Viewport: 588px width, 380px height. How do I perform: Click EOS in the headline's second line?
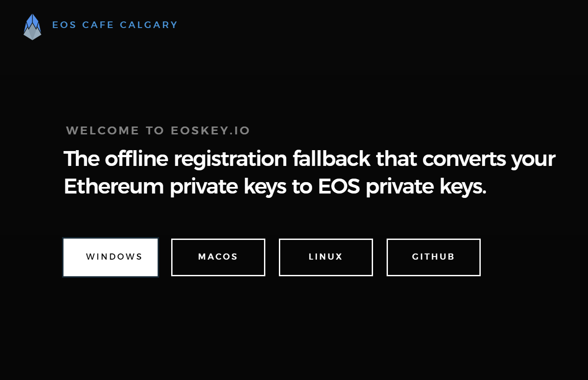click(339, 187)
